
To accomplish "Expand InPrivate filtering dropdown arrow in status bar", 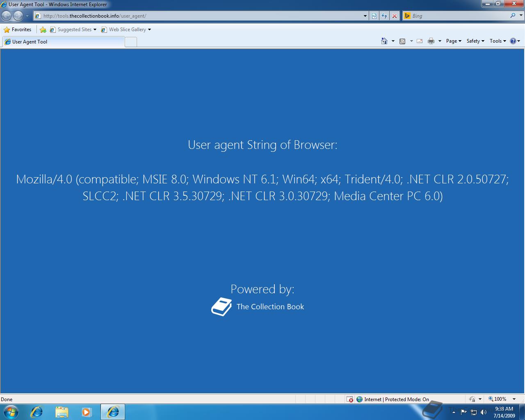I will [x=480, y=399].
